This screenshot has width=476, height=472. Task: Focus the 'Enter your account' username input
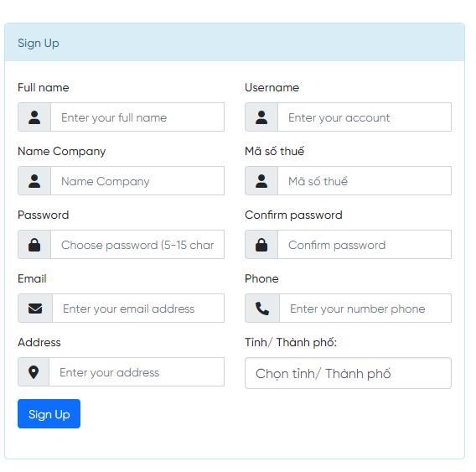point(365,117)
